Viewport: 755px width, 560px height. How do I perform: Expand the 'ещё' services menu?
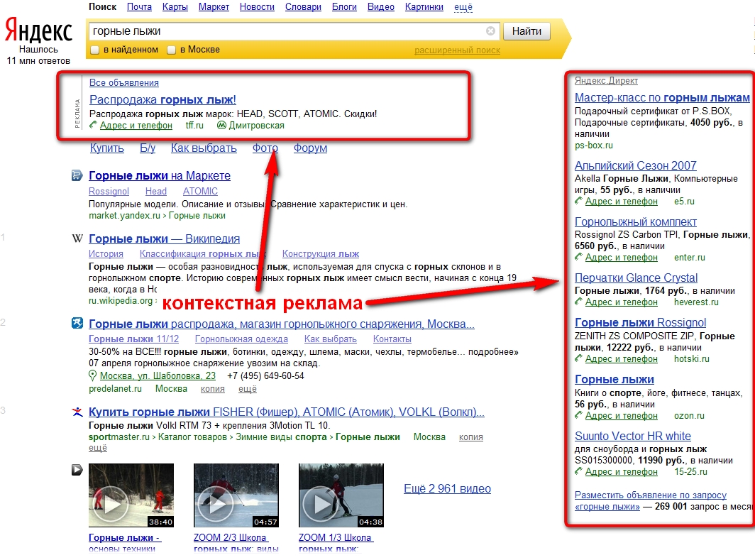(x=463, y=7)
